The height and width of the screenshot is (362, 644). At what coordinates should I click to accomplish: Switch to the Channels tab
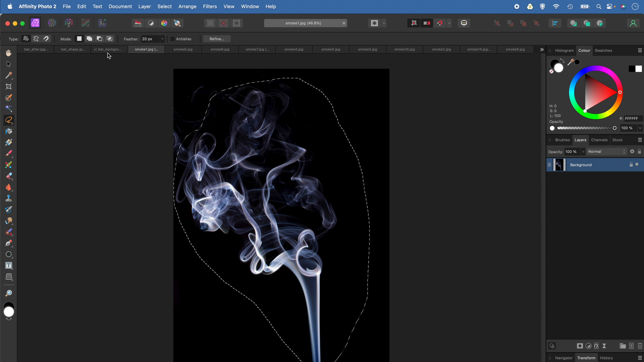pyautogui.click(x=599, y=140)
